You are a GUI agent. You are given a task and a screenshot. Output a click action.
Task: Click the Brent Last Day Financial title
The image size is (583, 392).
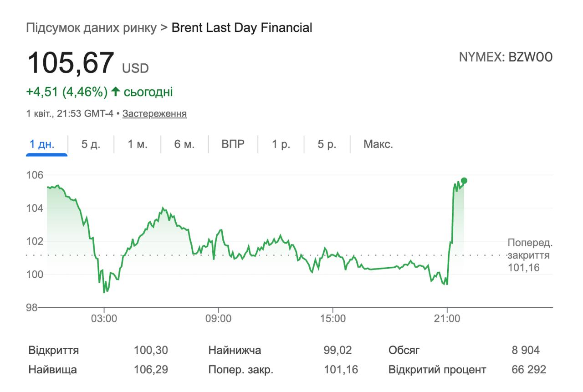(x=242, y=28)
